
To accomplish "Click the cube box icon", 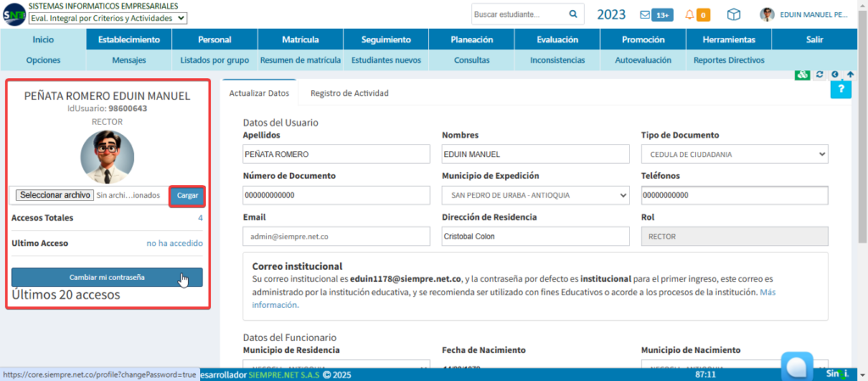I will point(734,15).
